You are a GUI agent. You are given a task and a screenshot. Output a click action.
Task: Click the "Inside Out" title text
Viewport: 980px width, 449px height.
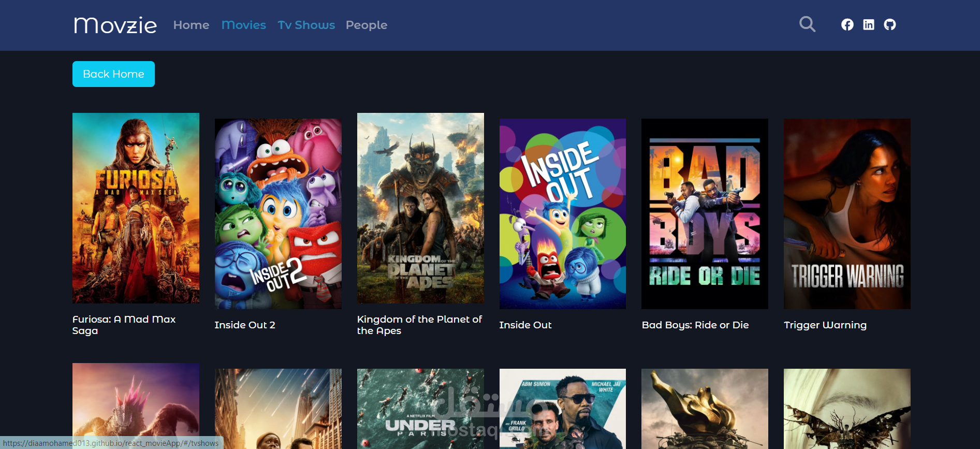click(525, 325)
